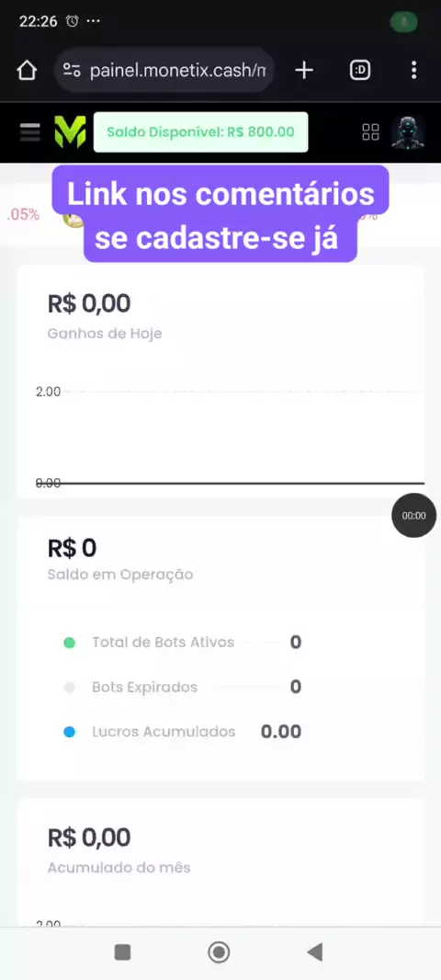Open the hamburger side menu
The height and width of the screenshot is (980, 441).
click(x=30, y=132)
